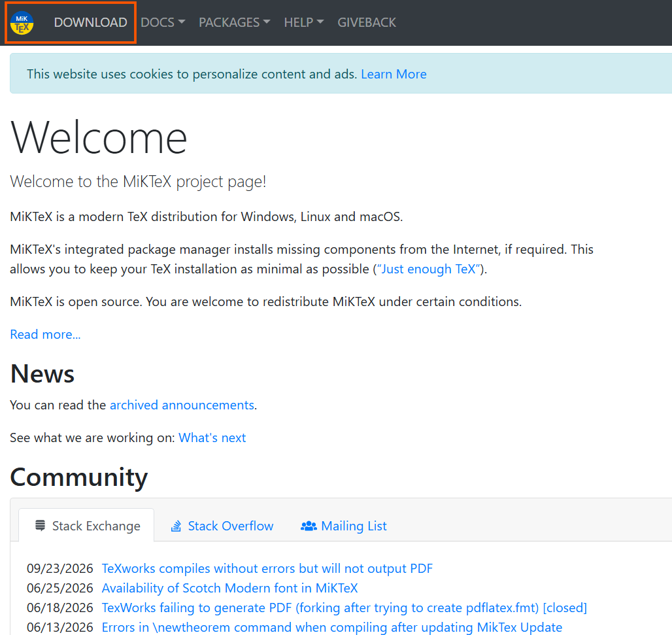Follow the "Just enough TeX" link
Image resolution: width=672 pixels, height=635 pixels.
pyautogui.click(x=429, y=269)
